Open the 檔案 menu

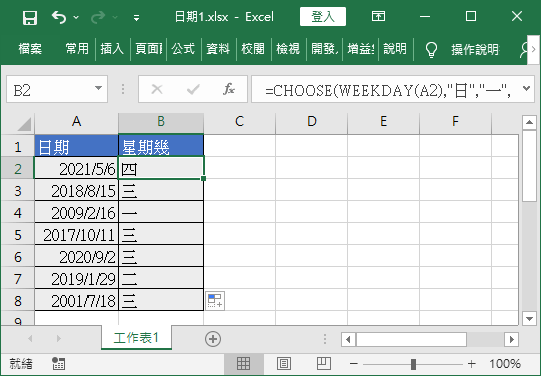30,49
